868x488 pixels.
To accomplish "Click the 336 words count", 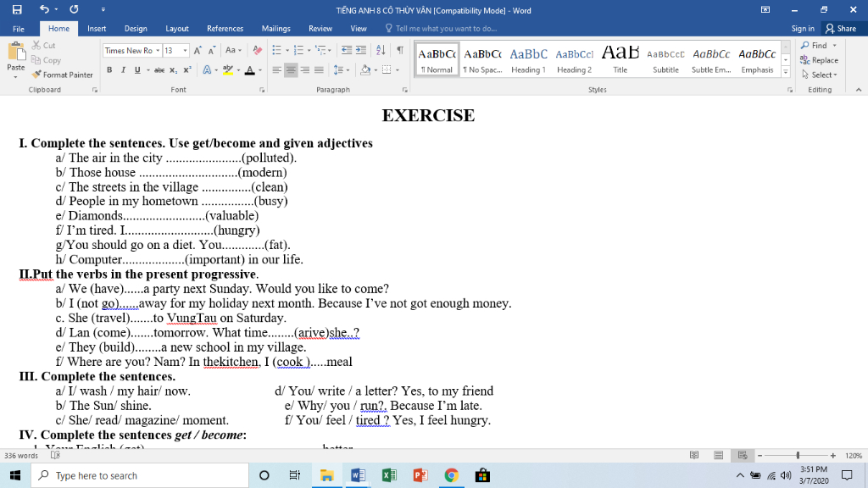I will point(21,455).
